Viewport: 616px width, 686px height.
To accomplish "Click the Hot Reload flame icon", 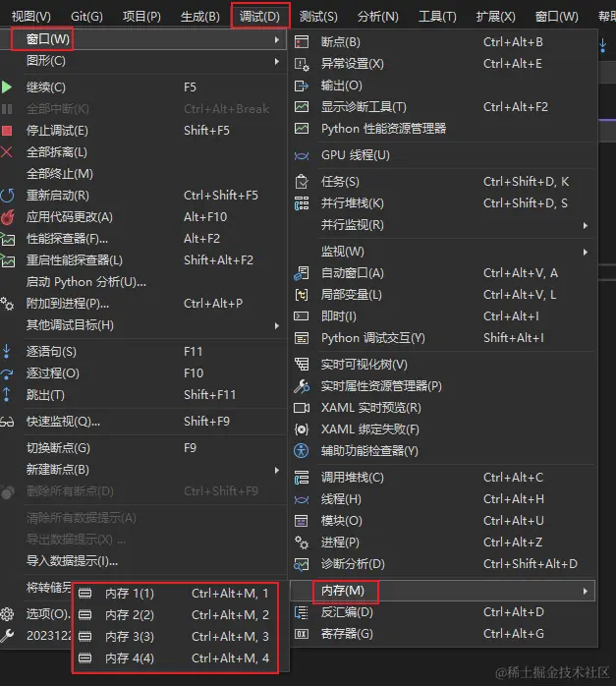I will tap(8, 217).
